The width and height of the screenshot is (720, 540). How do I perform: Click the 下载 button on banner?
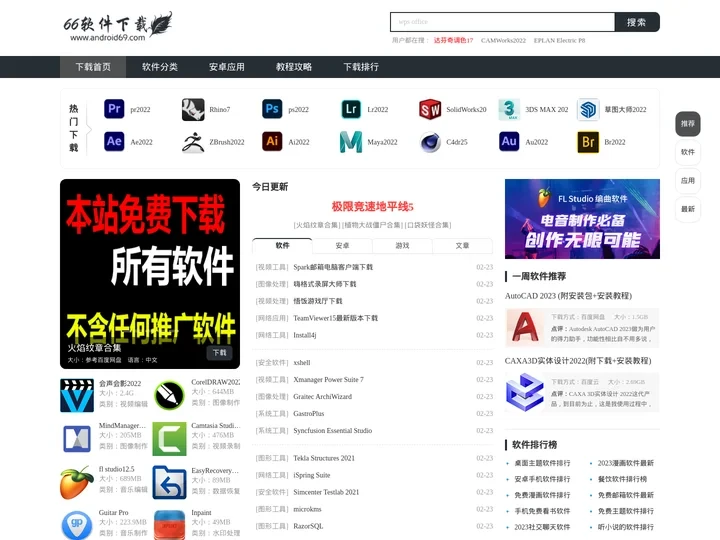coord(219,353)
